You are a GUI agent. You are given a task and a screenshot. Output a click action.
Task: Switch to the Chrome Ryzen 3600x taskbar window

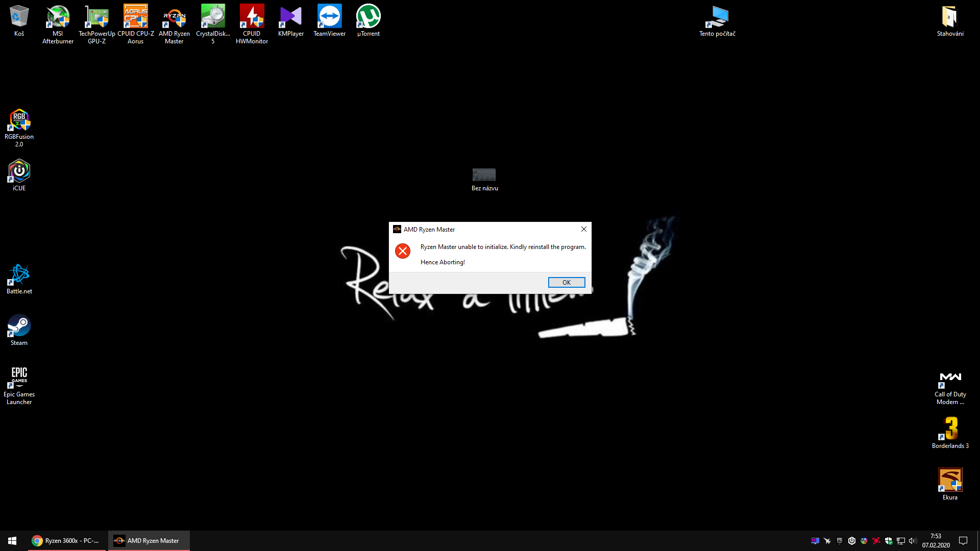[66, 540]
